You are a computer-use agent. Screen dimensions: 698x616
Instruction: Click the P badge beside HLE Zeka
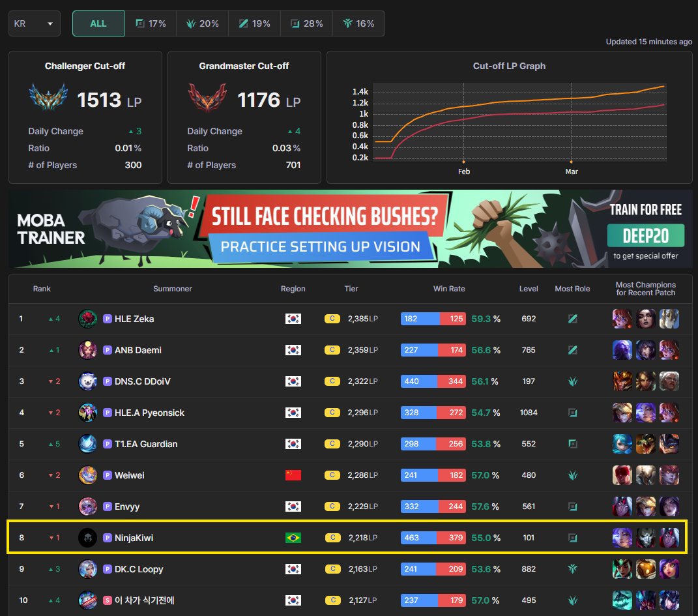tap(108, 319)
